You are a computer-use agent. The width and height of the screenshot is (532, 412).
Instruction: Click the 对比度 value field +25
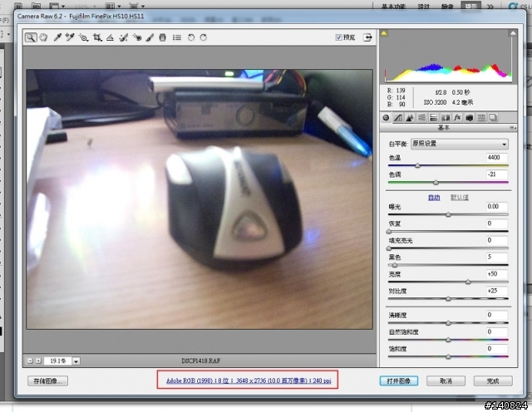[496, 291]
